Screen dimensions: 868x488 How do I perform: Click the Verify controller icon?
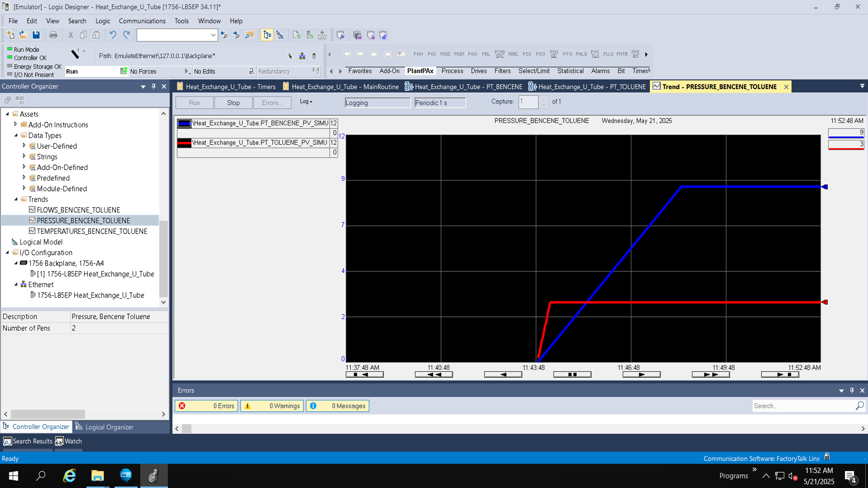(310, 35)
